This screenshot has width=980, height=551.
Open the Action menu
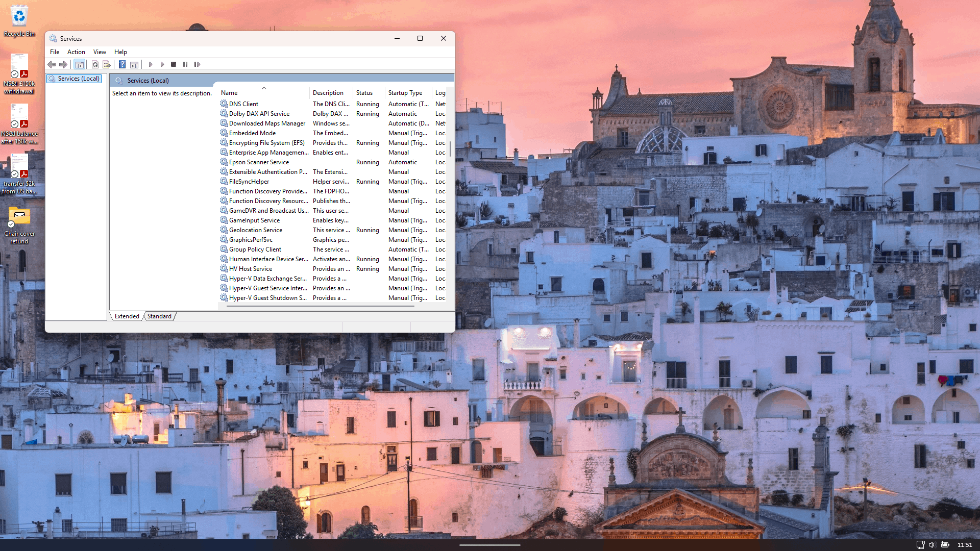tap(76, 52)
